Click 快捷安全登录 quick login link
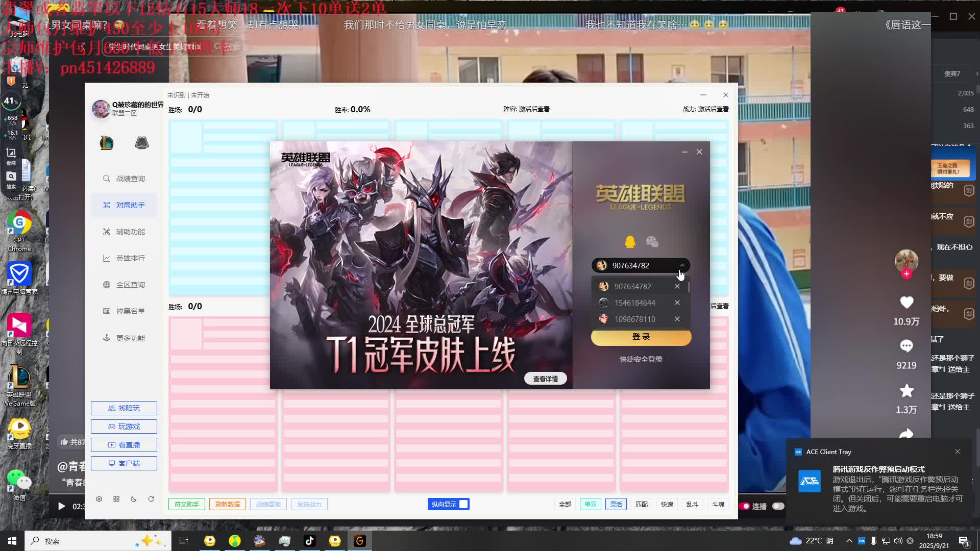The width and height of the screenshot is (980, 551). [x=641, y=359]
